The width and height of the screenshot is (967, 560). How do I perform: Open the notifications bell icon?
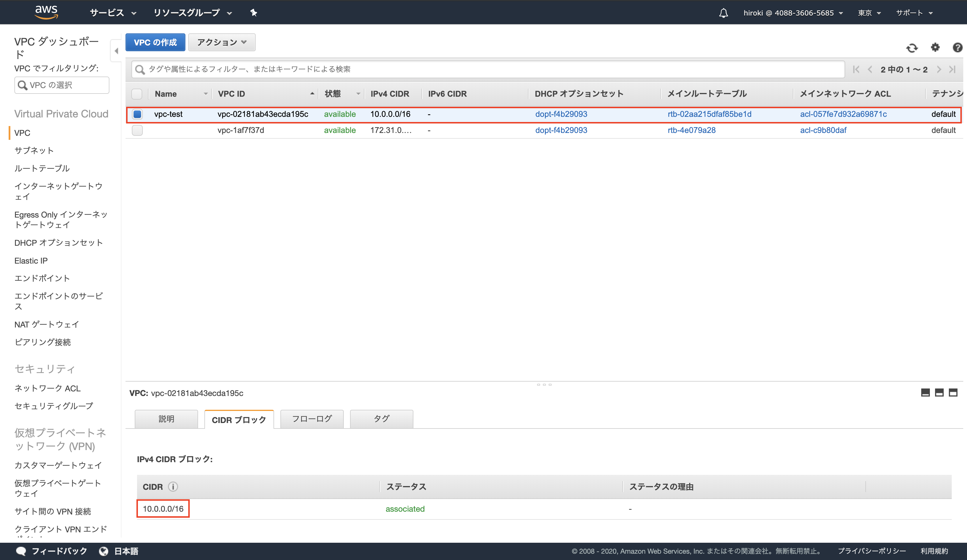click(x=723, y=13)
